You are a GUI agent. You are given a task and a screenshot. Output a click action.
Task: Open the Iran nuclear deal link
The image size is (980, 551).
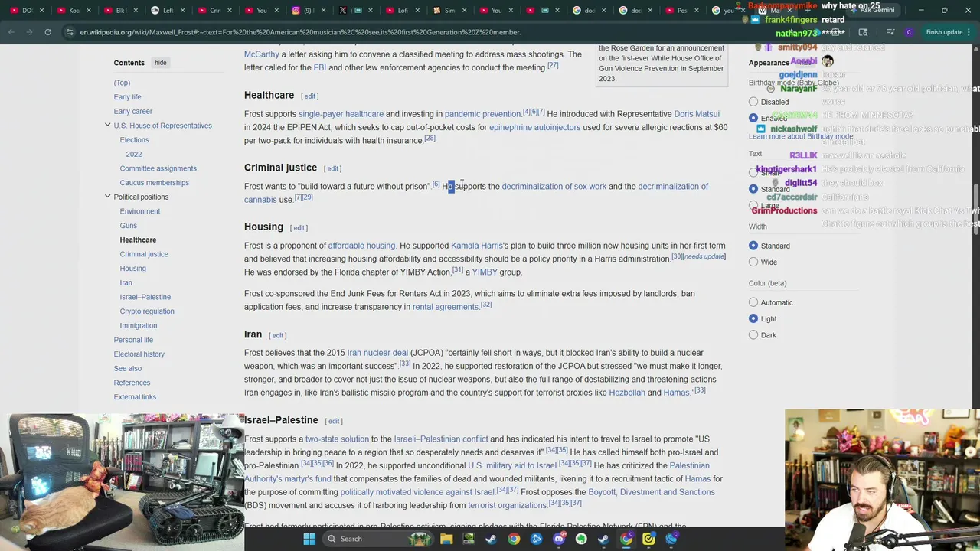coord(377,353)
